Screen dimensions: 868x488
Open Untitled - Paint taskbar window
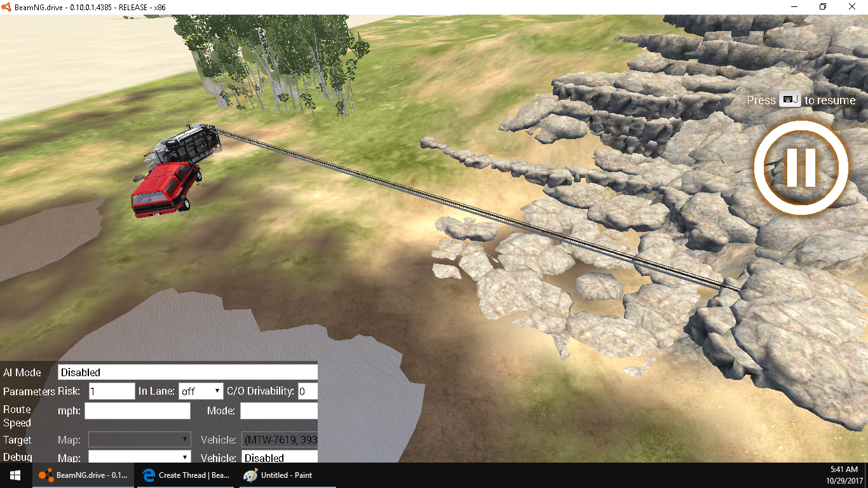pos(287,475)
